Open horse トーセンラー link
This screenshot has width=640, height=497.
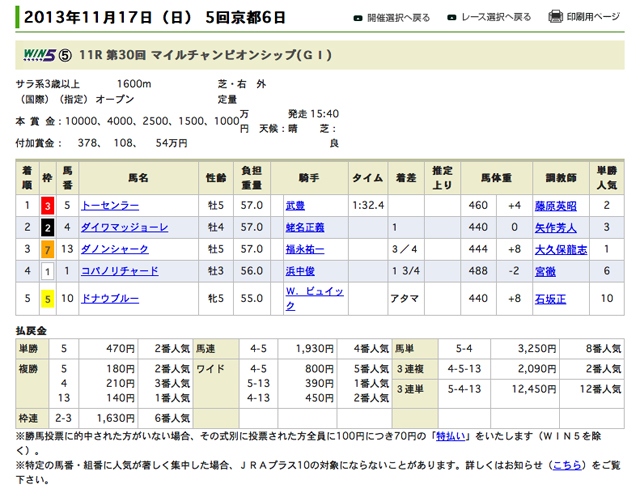click(110, 206)
